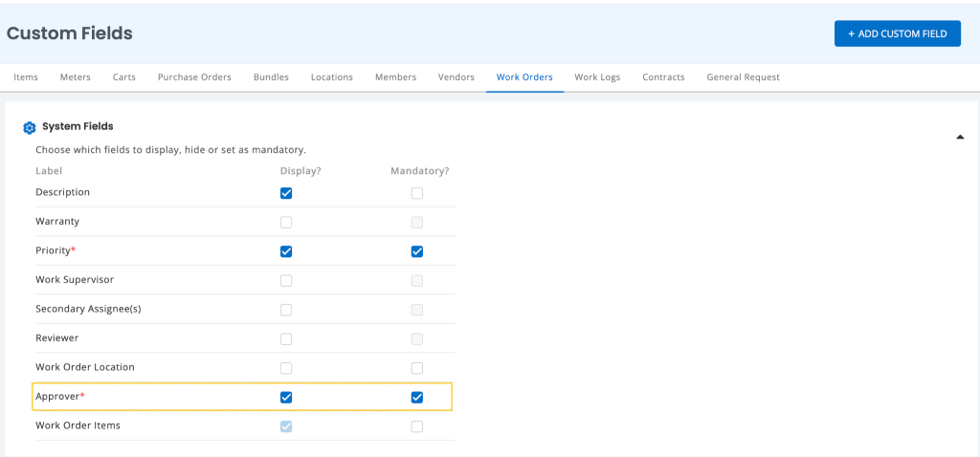Image resolution: width=980 pixels, height=457 pixels.
Task: Uncheck Display for Description
Action: coord(286,193)
